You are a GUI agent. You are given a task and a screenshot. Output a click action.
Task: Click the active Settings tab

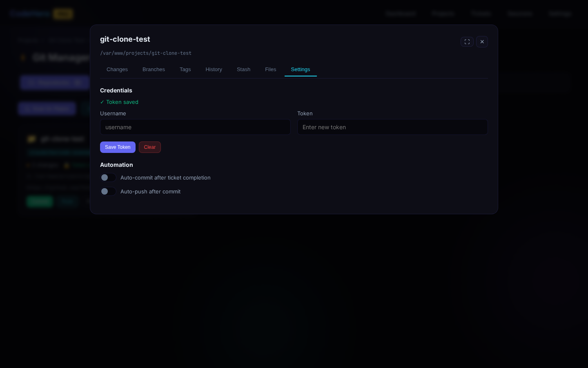click(301, 70)
